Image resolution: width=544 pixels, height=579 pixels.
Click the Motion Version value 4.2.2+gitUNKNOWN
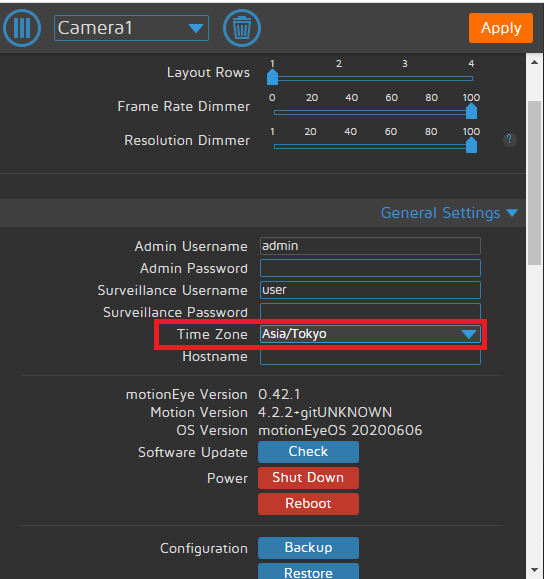(325, 412)
